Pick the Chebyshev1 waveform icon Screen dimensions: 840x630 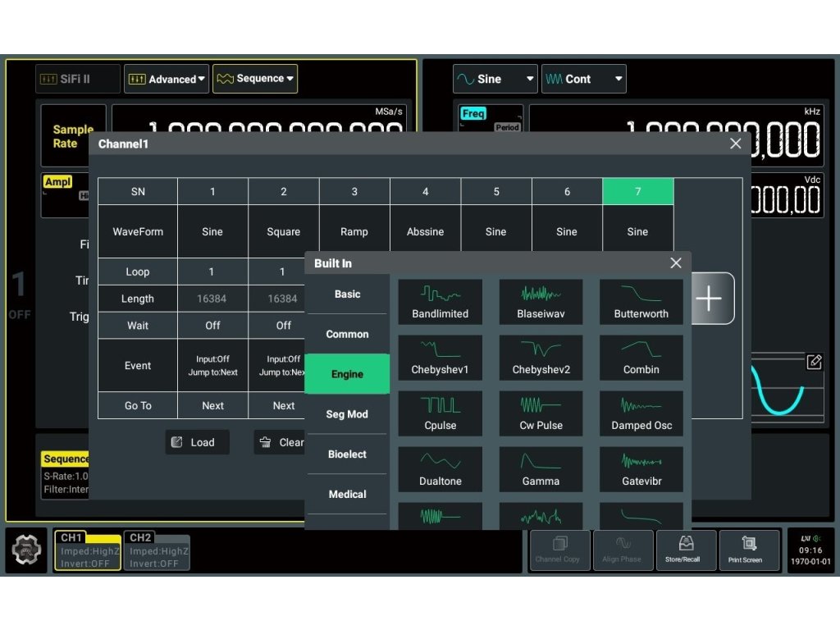coord(440,357)
